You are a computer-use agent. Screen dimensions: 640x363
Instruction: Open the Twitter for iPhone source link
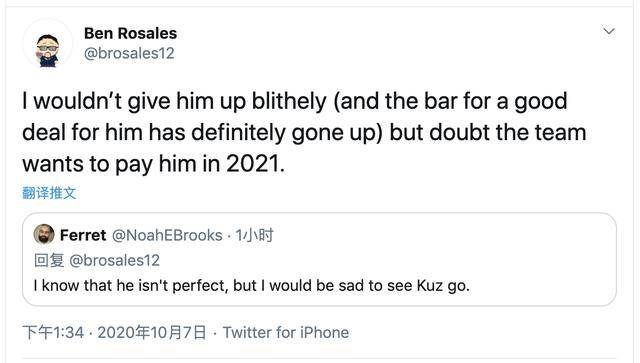coord(286,332)
